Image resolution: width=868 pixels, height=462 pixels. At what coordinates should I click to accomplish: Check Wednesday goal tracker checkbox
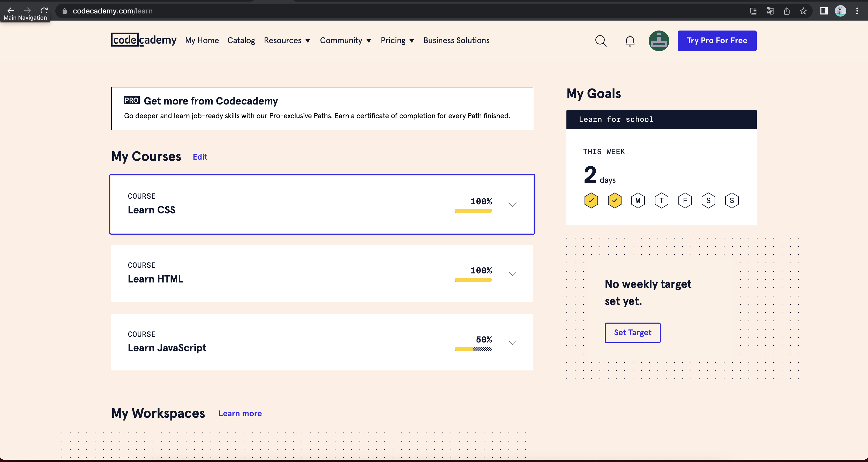(638, 200)
